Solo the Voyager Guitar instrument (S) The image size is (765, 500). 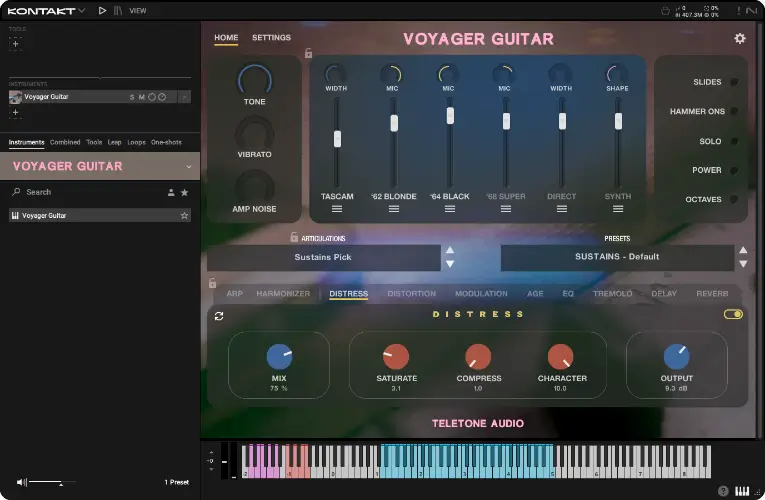[132, 97]
